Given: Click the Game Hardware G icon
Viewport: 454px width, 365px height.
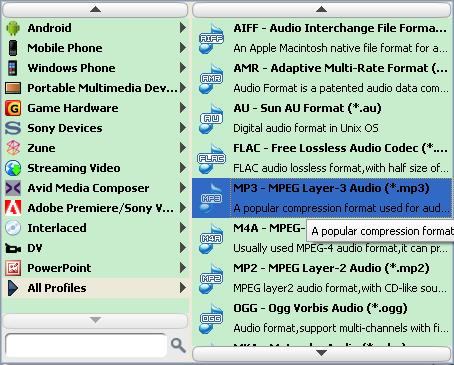Looking at the screenshot, I should click(x=13, y=108).
